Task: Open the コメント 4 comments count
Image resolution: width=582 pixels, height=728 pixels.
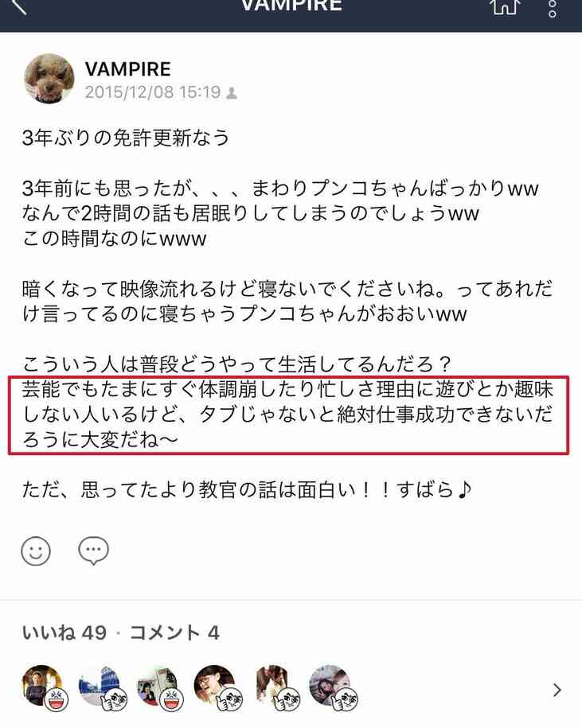Action: pyautogui.click(x=174, y=633)
